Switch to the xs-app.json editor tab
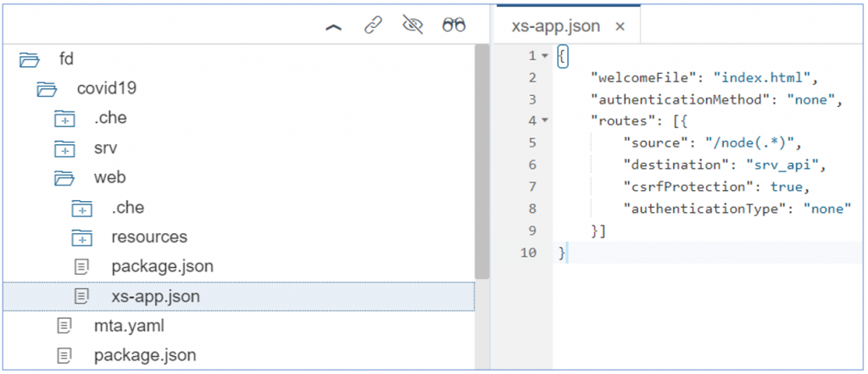The image size is (868, 374). click(556, 26)
